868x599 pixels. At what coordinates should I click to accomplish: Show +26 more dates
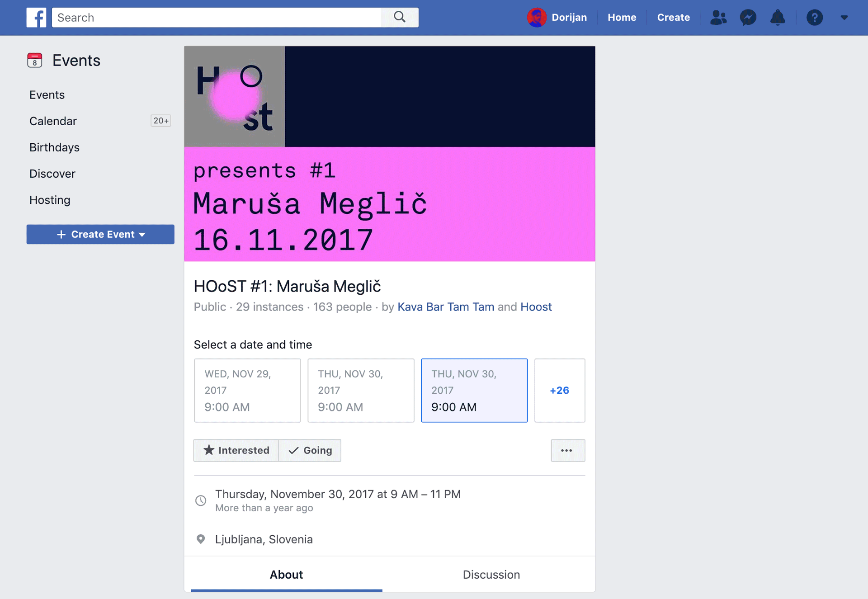click(x=559, y=390)
